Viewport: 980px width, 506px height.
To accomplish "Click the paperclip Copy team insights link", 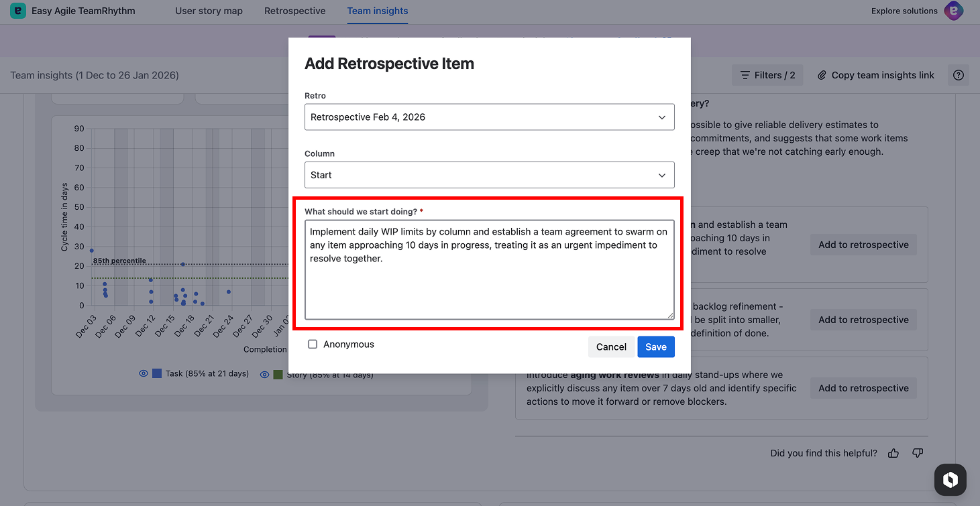I will (875, 75).
